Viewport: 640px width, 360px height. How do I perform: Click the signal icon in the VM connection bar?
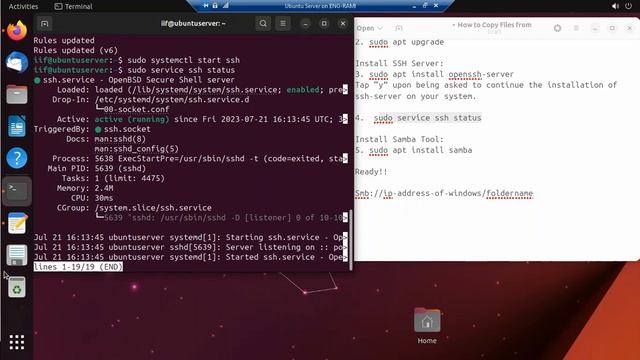pyautogui.click(x=225, y=6)
